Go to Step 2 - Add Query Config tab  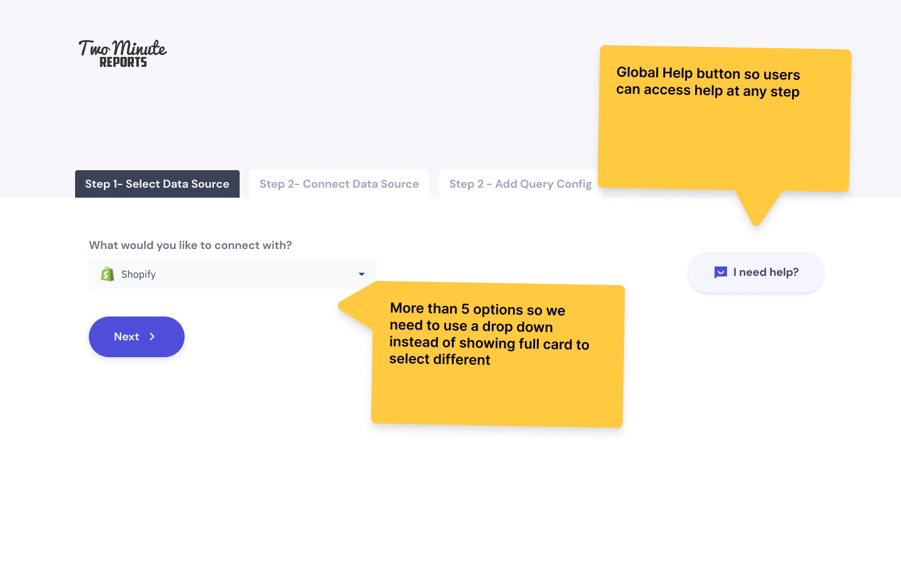click(520, 184)
